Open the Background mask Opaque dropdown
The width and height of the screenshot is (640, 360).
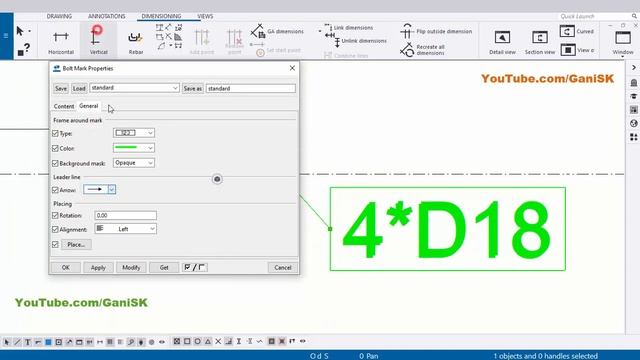(x=134, y=163)
